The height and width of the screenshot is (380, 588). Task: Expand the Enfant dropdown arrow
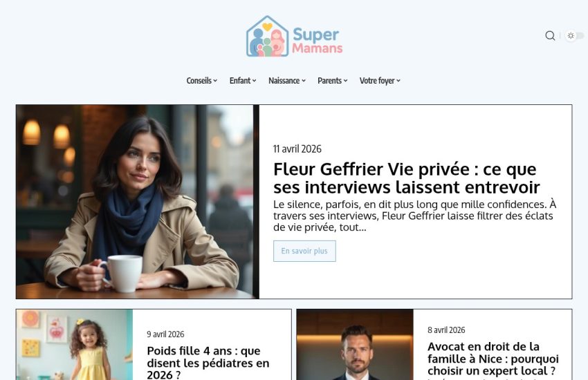coord(255,81)
